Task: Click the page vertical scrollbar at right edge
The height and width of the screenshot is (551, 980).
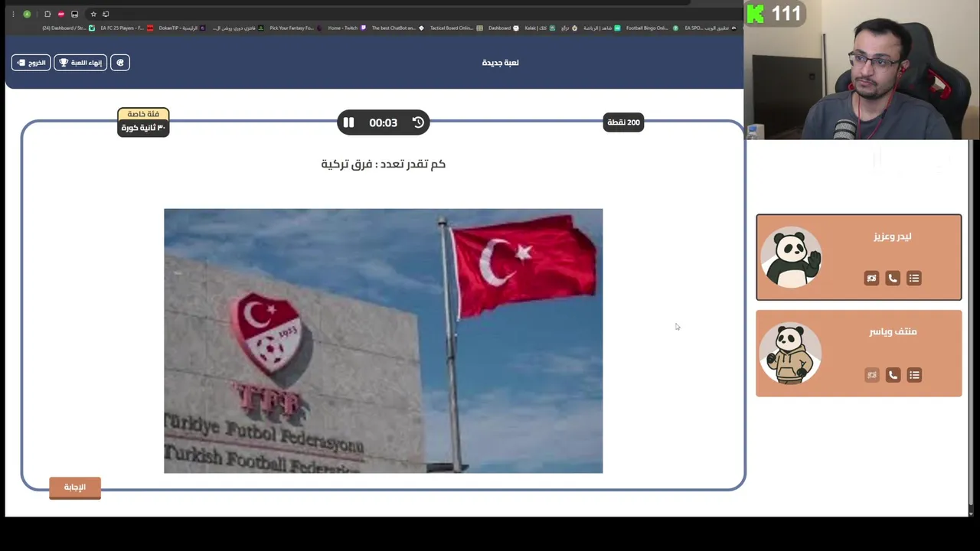Action: coord(971,321)
